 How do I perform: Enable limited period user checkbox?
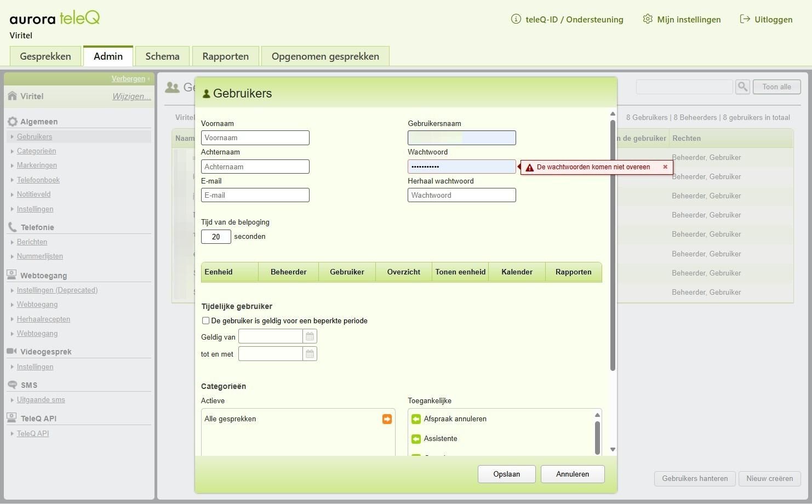tap(205, 320)
